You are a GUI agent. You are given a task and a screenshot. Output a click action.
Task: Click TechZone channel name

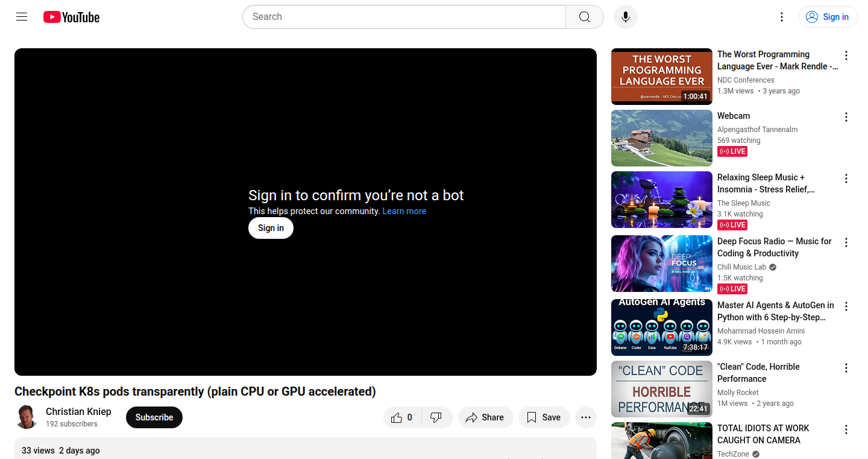click(x=733, y=454)
